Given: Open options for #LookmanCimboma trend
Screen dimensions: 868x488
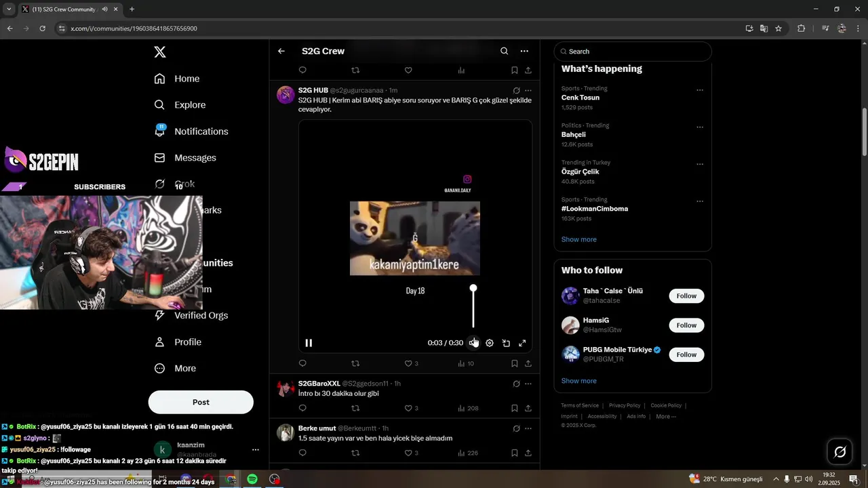Looking at the screenshot, I should (700, 201).
